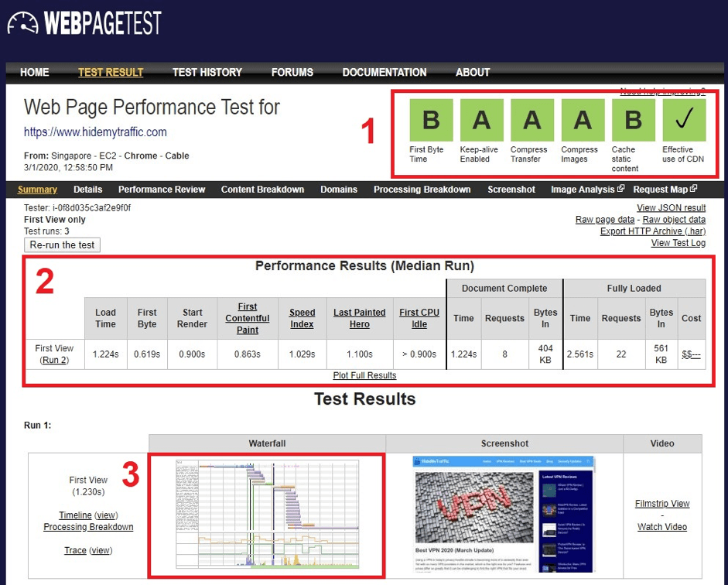Select the Summary tab

[38, 190]
